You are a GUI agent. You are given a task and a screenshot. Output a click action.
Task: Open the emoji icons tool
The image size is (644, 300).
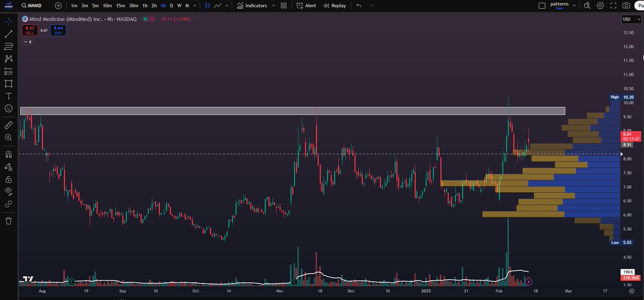pyautogui.click(x=9, y=108)
